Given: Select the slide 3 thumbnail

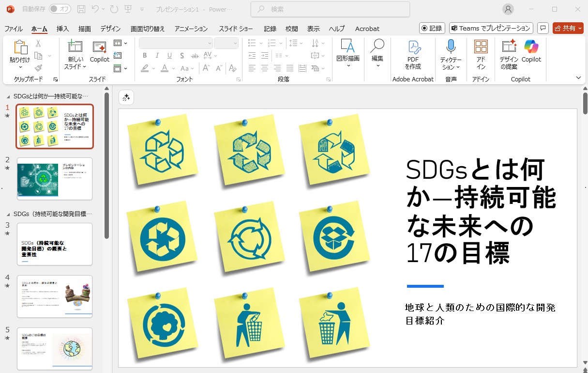Looking at the screenshot, I should 55,244.
